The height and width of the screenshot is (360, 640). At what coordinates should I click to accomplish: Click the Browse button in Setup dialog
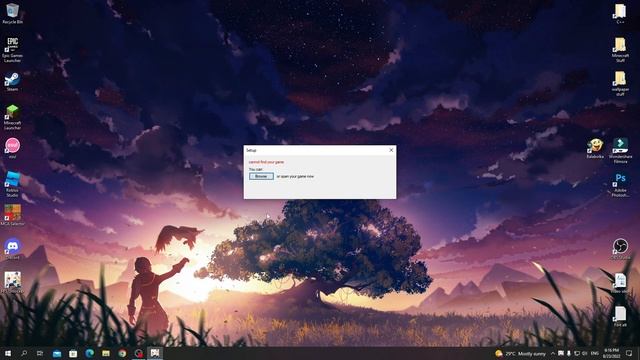(x=261, y=176)
